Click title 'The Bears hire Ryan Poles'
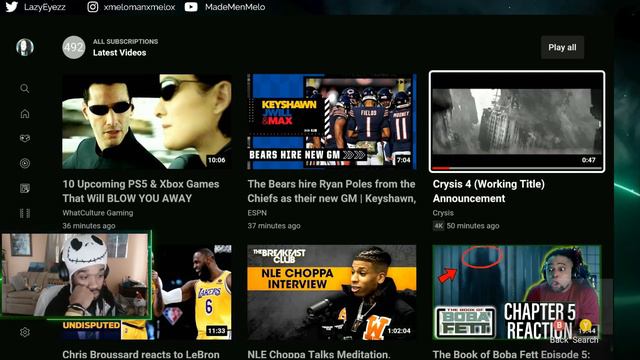This screenshot has width=640, height=360. coord(331,191)
